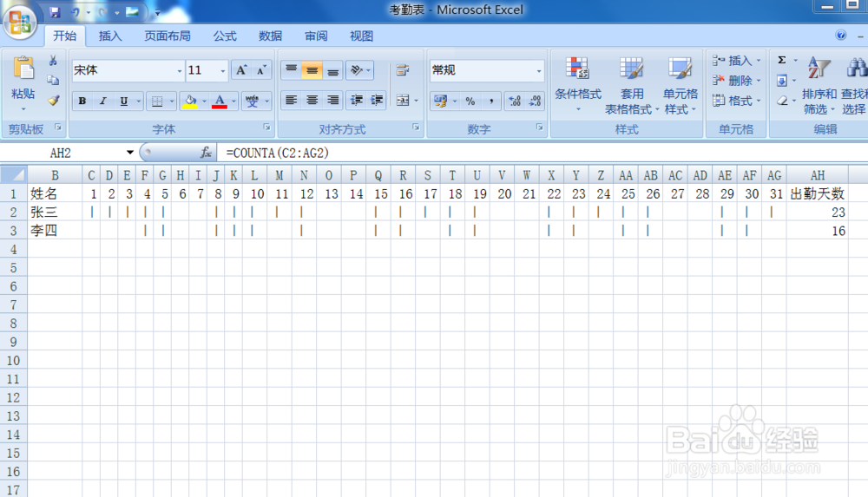
Task: Align text left
Action: pos(291,100)
